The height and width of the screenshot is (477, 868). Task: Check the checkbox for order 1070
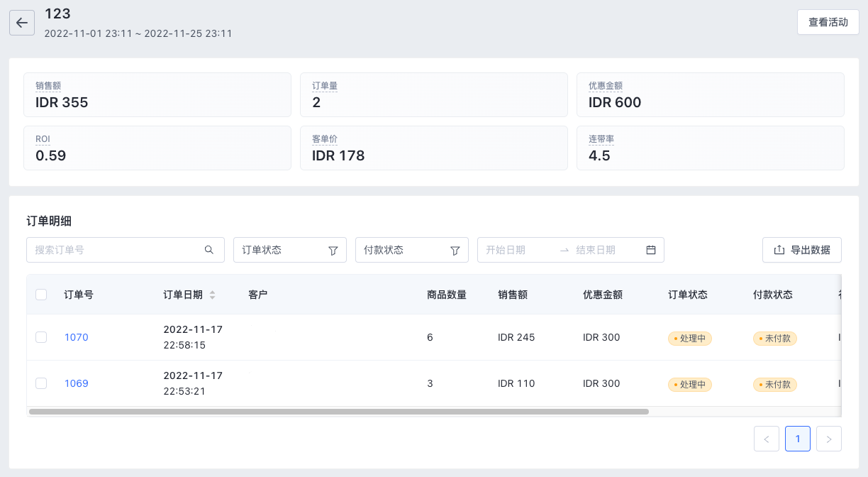40,337
